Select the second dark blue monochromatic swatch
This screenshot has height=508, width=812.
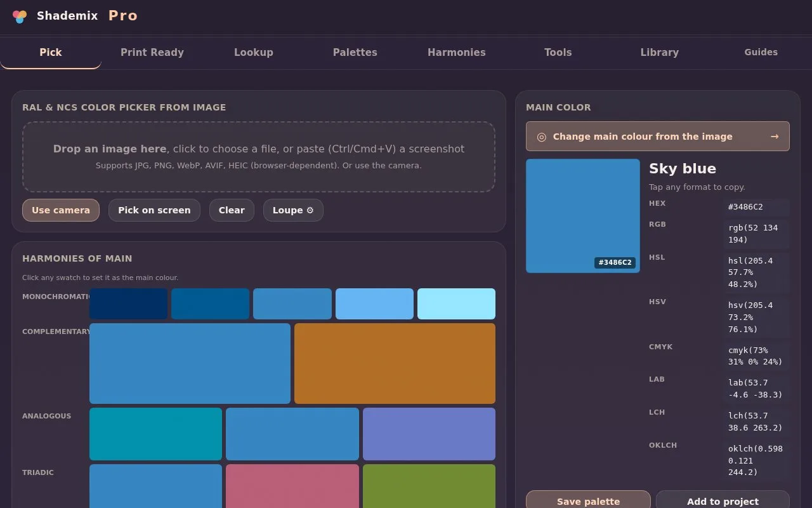tap(211, 304)
